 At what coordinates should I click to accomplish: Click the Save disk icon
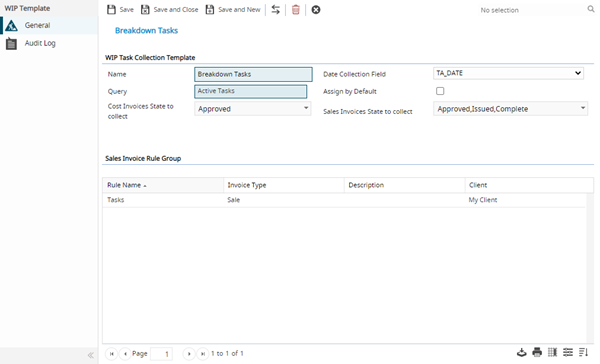point(111,10)
